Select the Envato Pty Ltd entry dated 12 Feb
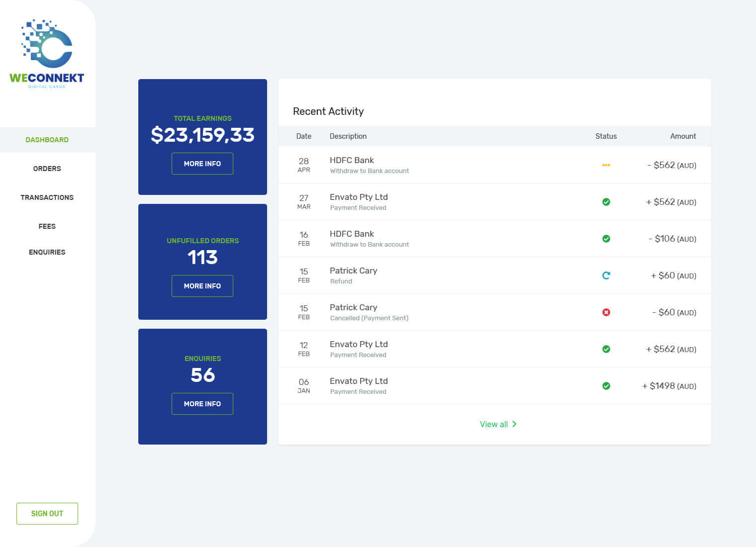 (495, 349)
